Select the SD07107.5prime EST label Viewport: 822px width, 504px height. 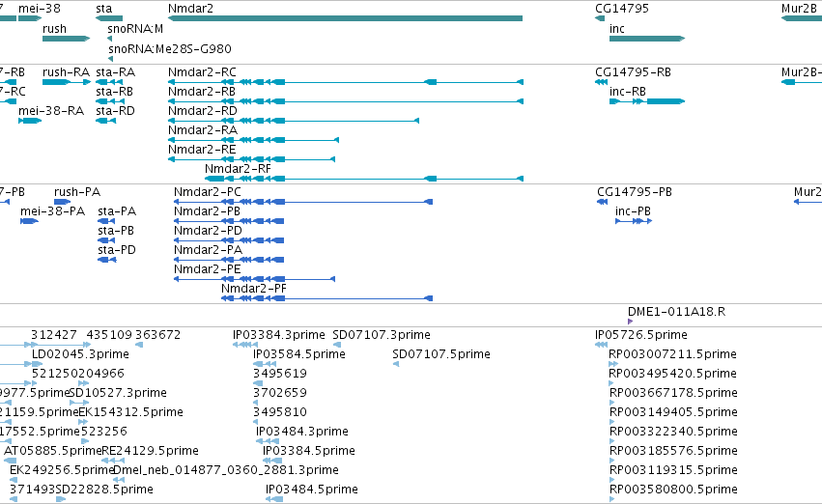coord(441,354)
